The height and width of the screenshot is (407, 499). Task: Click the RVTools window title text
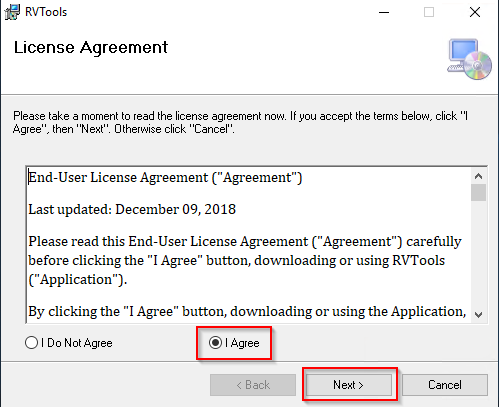pos(46,12)
